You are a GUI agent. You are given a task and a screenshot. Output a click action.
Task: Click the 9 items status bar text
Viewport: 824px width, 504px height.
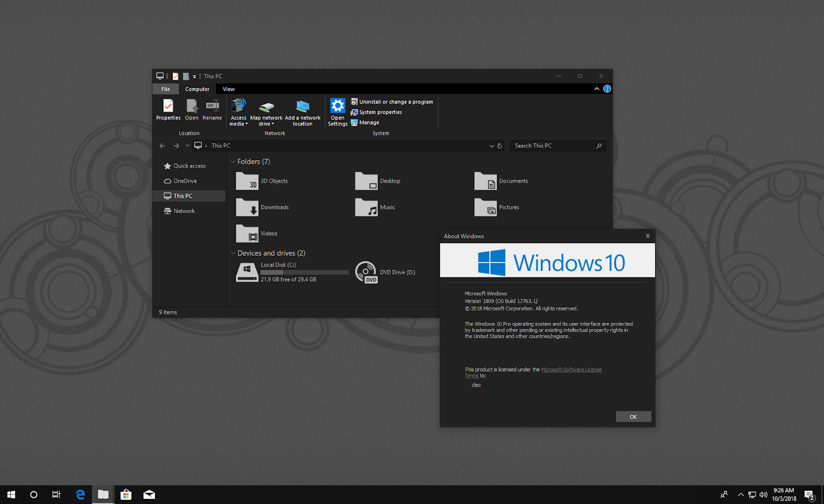[168, 312]
